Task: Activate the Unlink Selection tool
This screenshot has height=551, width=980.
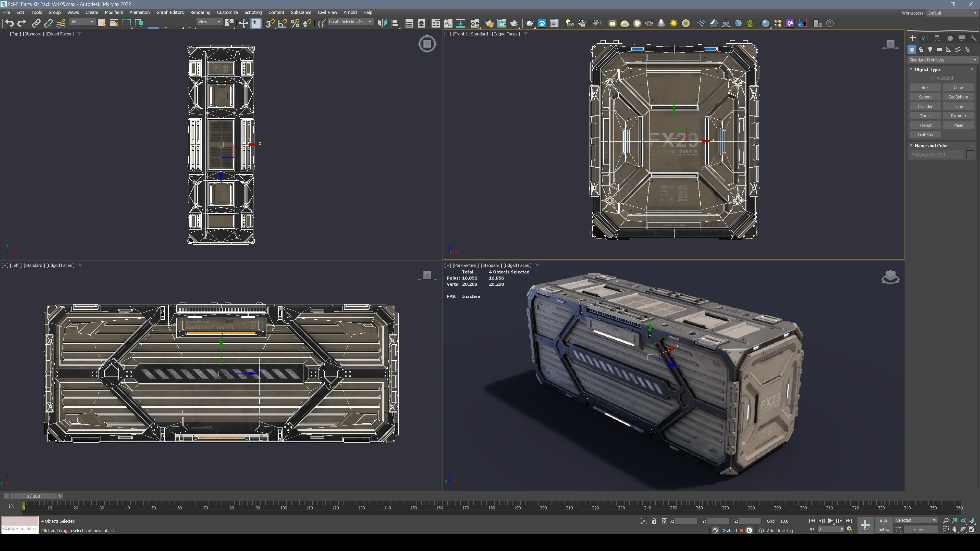Action: [x=48, y=23]
